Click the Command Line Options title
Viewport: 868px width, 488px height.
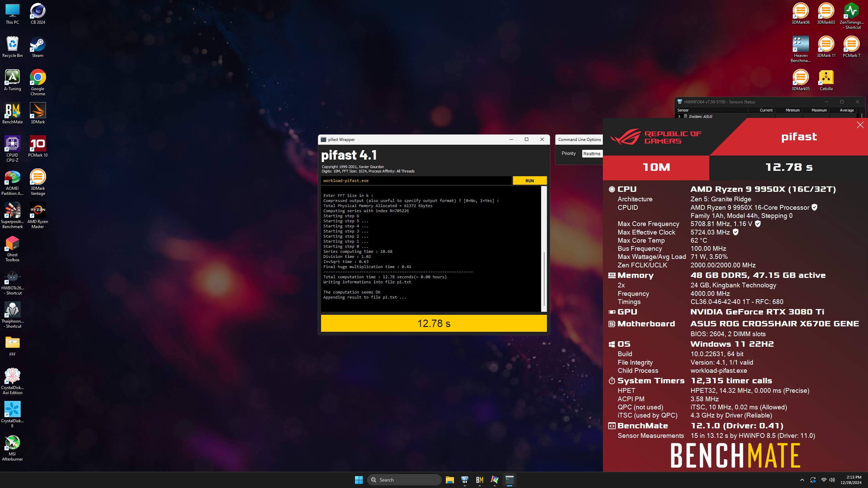[579, 139]
